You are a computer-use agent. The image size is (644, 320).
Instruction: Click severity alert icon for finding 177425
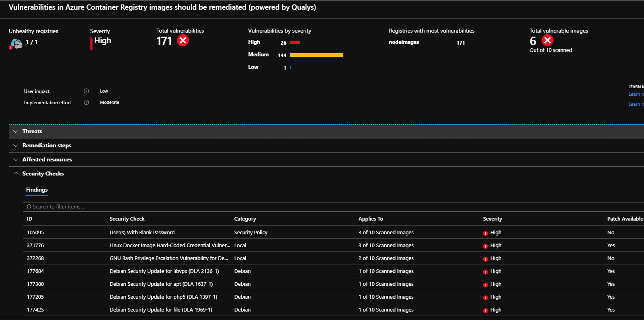(x=486, y=310)
